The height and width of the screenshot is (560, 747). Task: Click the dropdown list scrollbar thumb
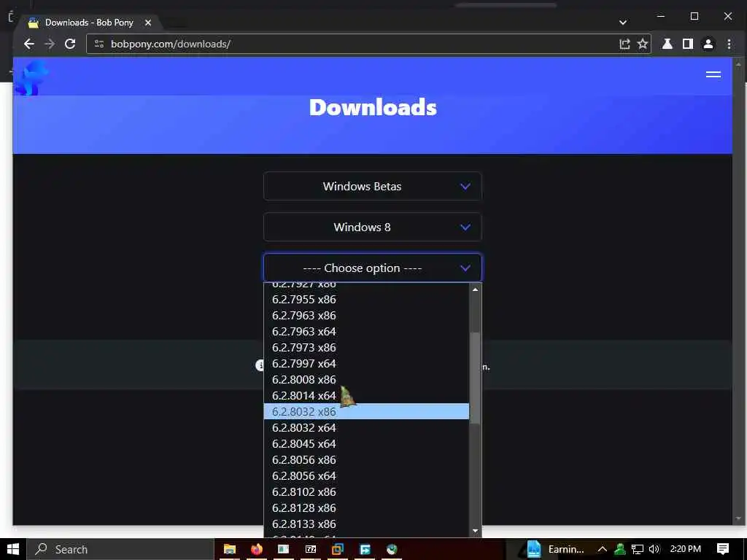(x=475, y=378)
